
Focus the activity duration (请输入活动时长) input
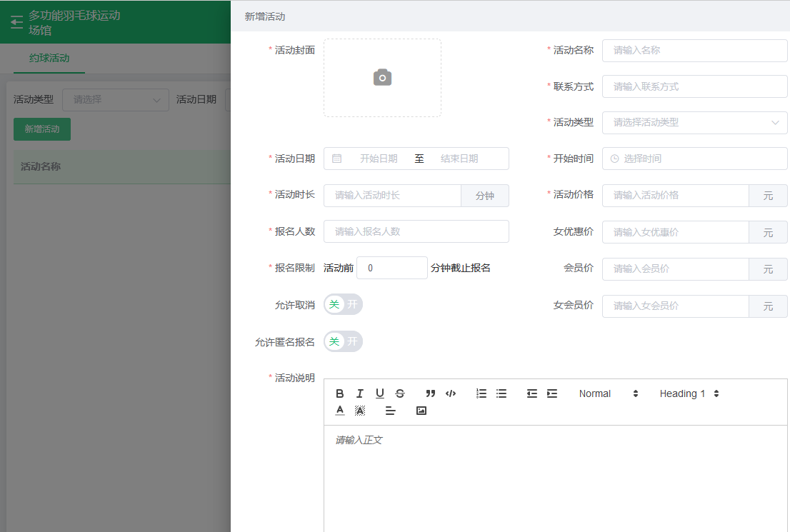392,196
